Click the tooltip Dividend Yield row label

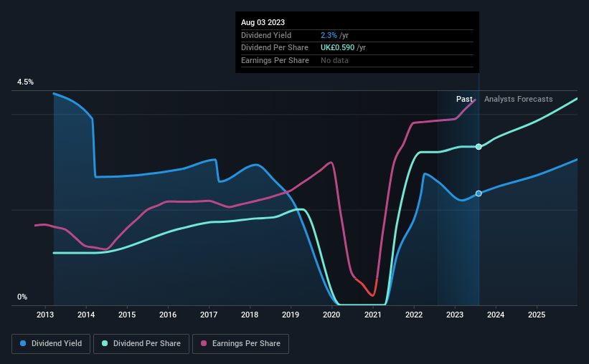(266, 35)
